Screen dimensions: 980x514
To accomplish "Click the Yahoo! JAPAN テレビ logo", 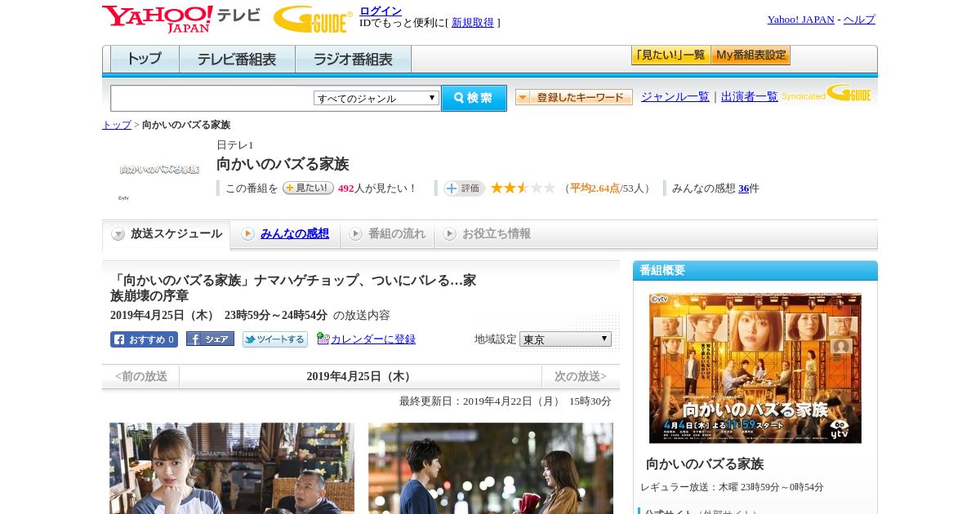I will (x=181, y=19).
